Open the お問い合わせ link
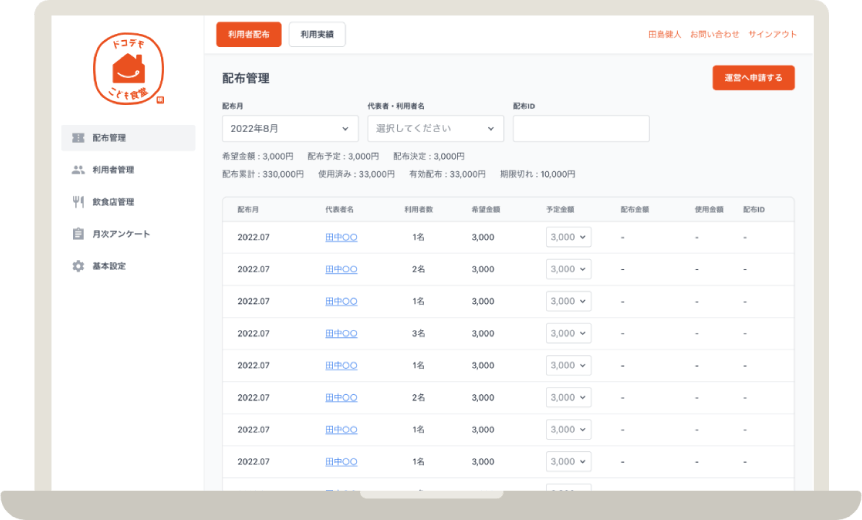Viewport: 862px width, 520px height. [x=715, y=34]
